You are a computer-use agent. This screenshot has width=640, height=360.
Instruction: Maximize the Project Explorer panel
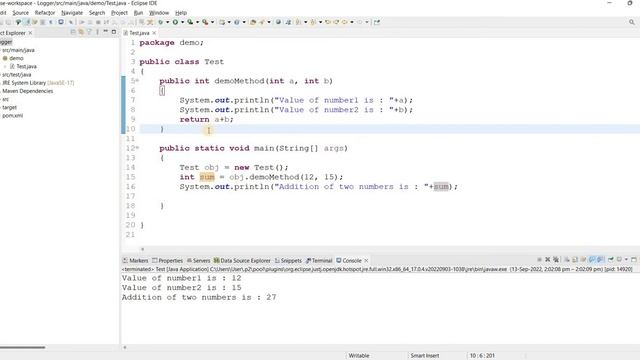(114, 32)
